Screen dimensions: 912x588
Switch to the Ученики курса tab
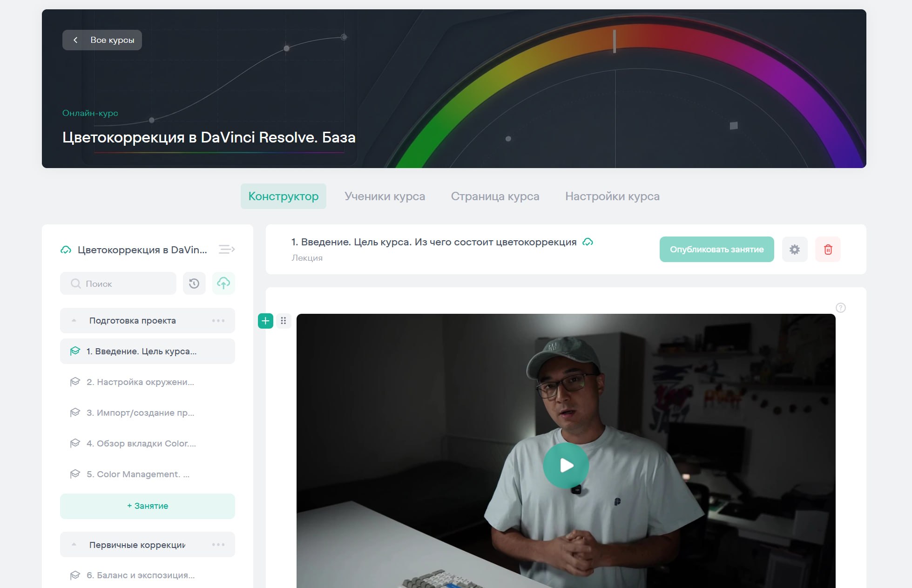385,196
